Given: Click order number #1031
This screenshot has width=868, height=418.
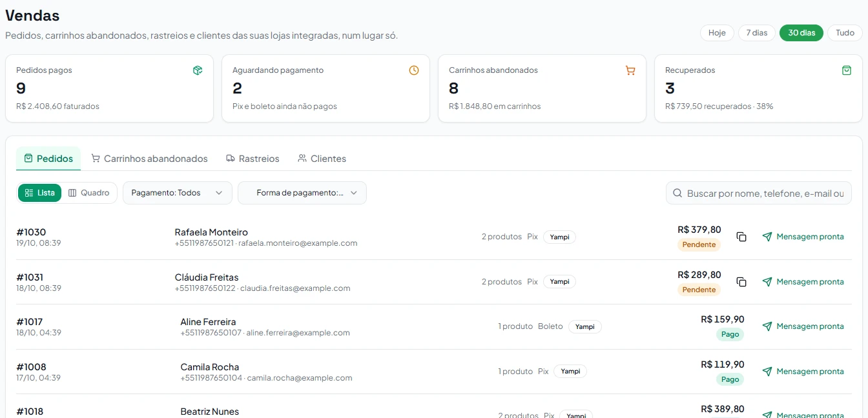Looking at the screenshot, I should point(30,277).
